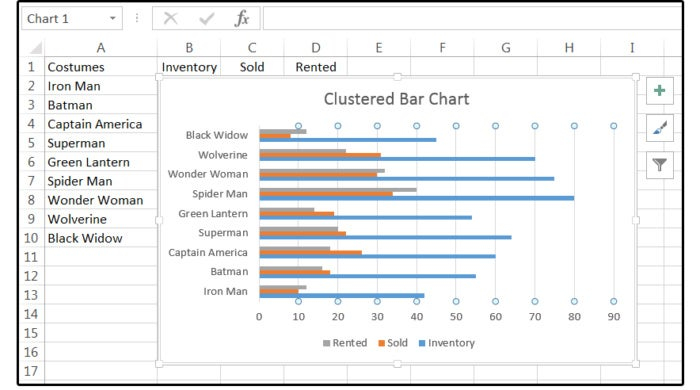Select row 1 header
700x390 pixels.
pos(31,67)
